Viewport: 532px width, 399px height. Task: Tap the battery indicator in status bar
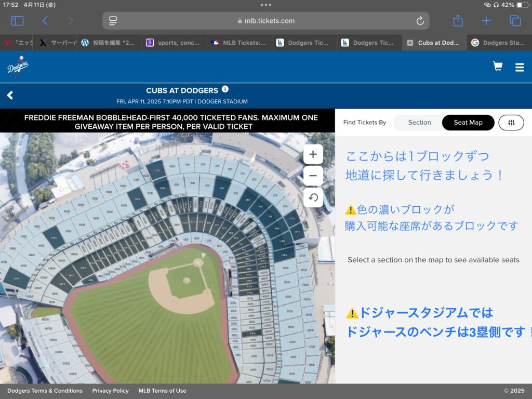pyautogui.click(x=522, y=5)
